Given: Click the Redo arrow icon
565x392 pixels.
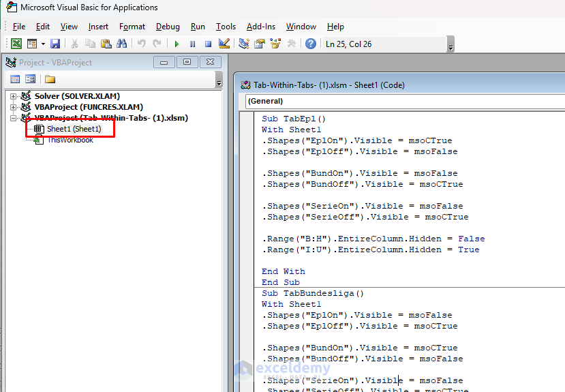Looking at the screenshot, I should click(157, 44).
